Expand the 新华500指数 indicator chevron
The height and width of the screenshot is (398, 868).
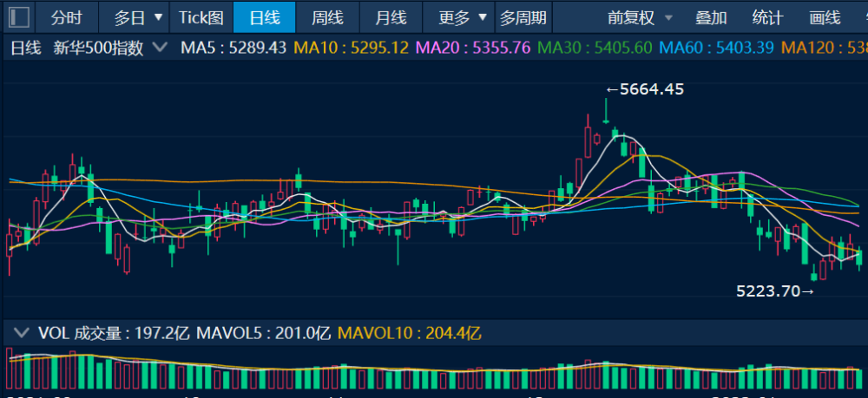pyautogui.click(x=159, y=49)
